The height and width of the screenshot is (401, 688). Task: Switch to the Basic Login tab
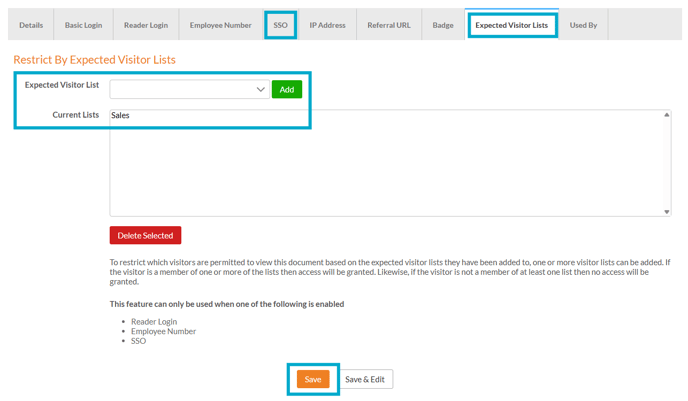(83, 25)
